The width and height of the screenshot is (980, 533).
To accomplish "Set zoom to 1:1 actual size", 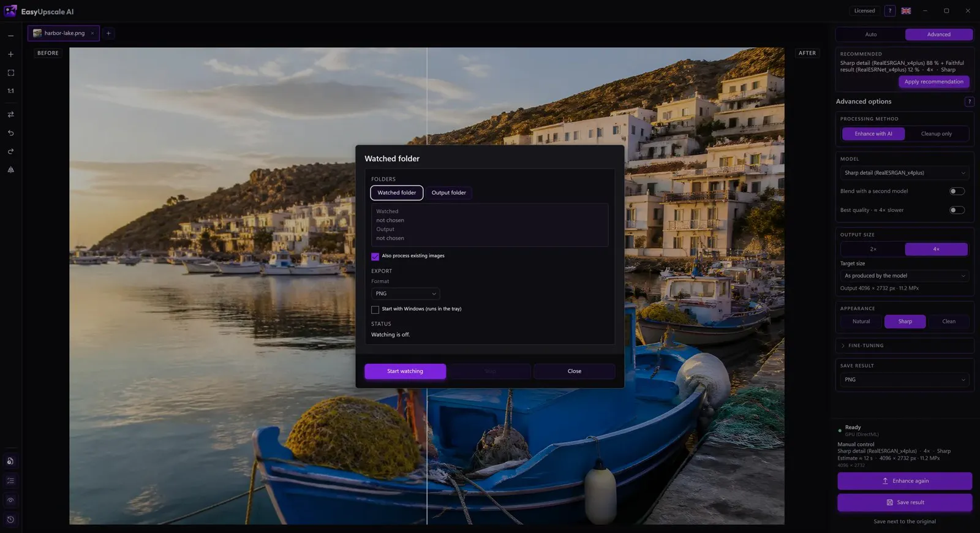I will click(10, 91).
